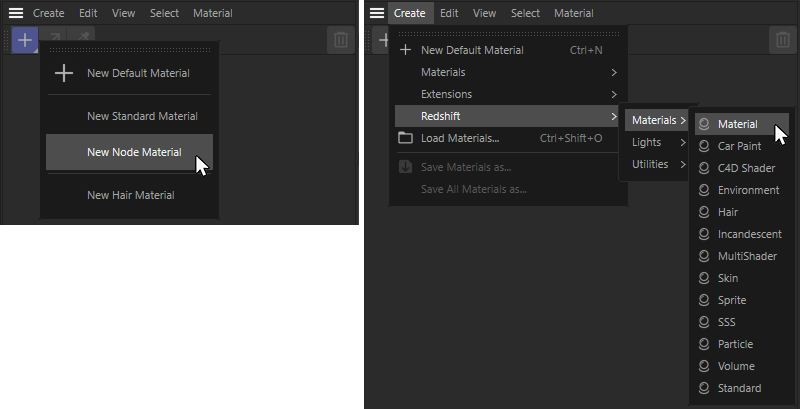
Task: Choose Incandescent material
Action: (742, 234)
